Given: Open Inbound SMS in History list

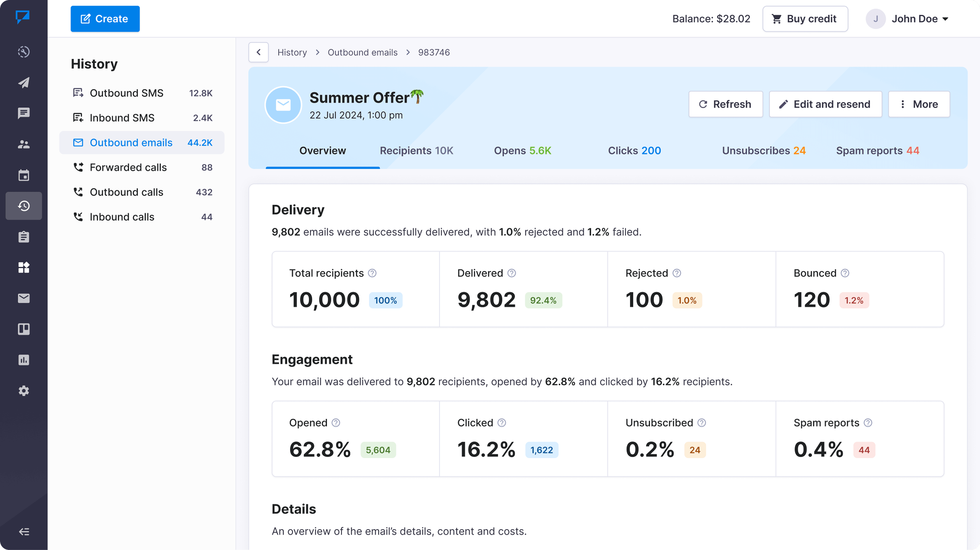Looking at the screenshot, I should (142, 118).
